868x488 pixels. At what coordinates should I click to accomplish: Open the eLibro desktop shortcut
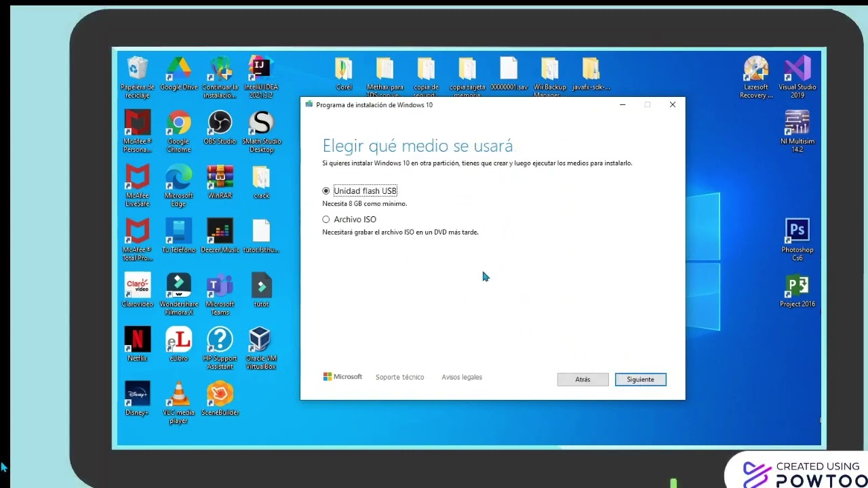[x=179, y=340]
